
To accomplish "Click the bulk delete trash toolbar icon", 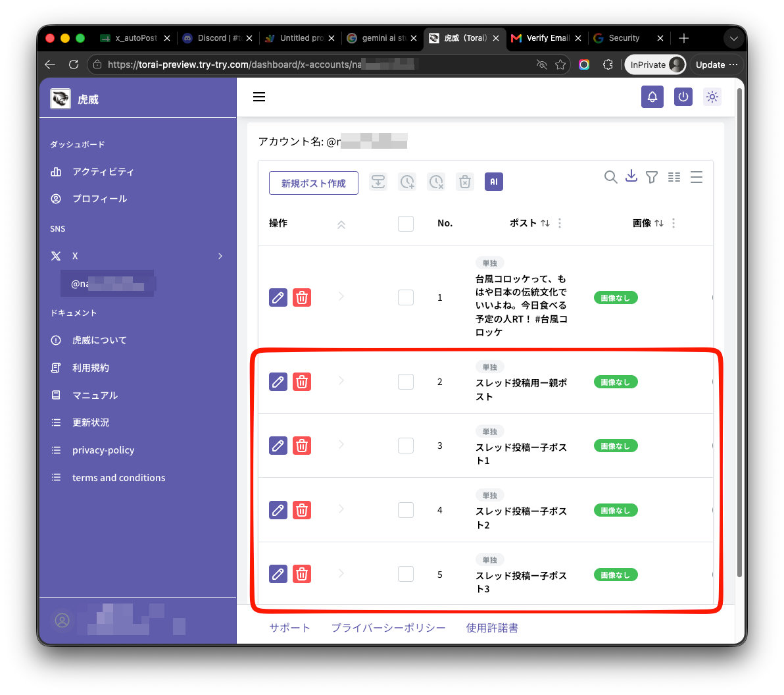I will pyautogui.click(x=465, y=182).
